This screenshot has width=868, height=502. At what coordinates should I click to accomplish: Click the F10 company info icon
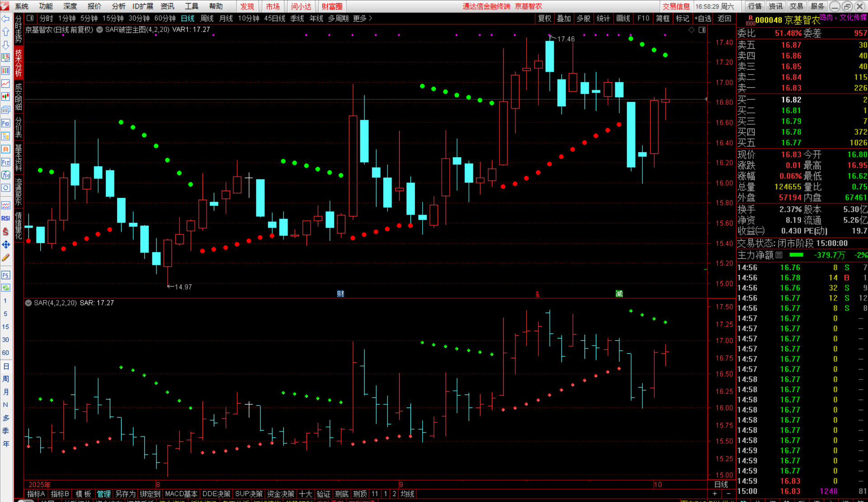tap(5, 123)
